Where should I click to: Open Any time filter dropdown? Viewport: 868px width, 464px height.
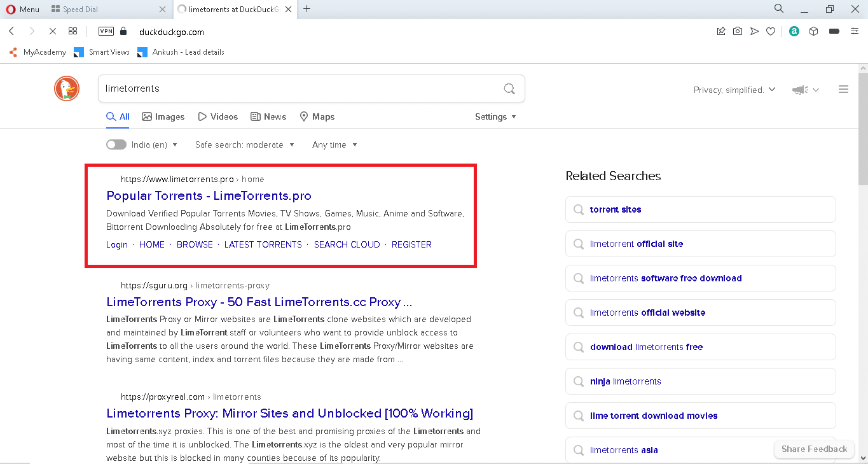[334, 144]
